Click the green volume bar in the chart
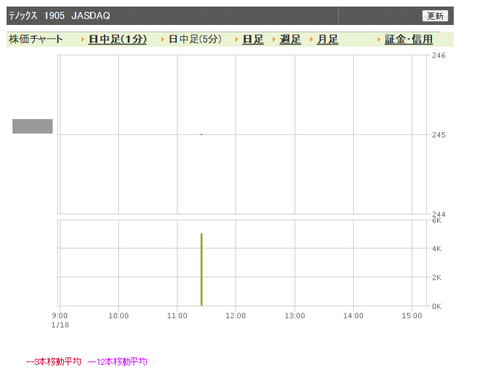This screenshot has height=370, width=480. point(202,269)
